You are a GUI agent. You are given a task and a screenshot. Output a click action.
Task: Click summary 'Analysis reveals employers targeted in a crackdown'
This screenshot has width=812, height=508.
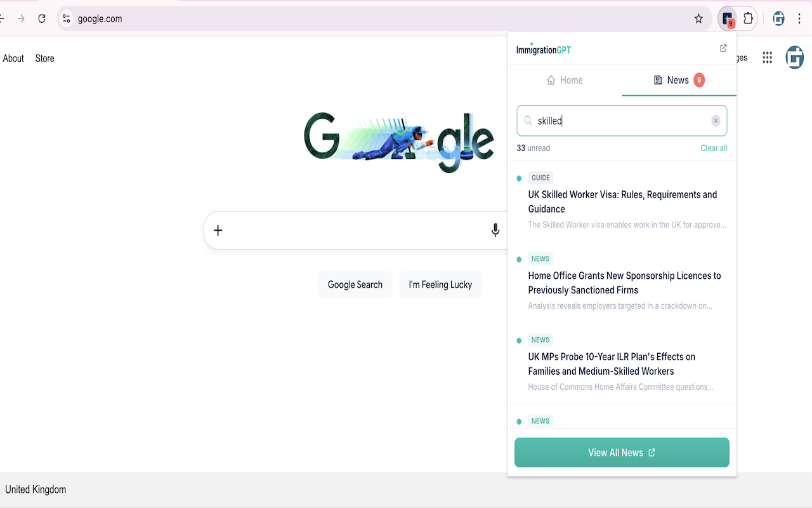620,306
